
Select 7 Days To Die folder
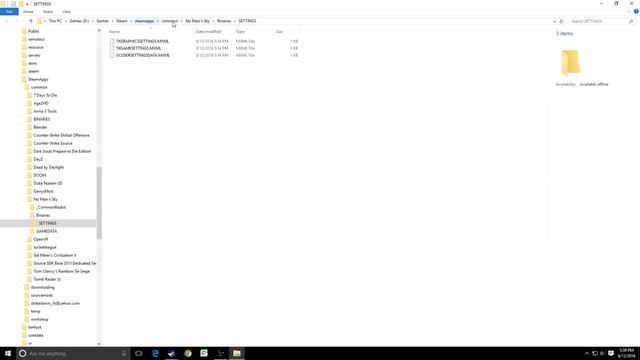pyautogui.click(x=45, y=95)
